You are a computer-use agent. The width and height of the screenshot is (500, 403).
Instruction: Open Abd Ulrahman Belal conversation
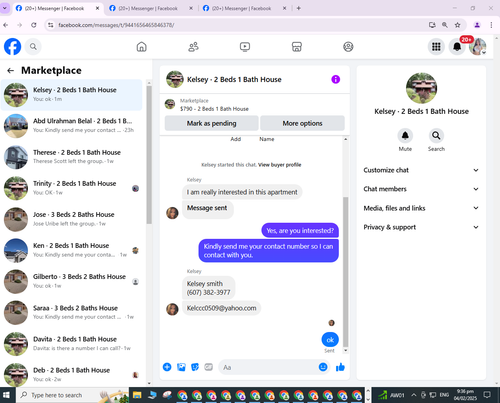[71, 126]
